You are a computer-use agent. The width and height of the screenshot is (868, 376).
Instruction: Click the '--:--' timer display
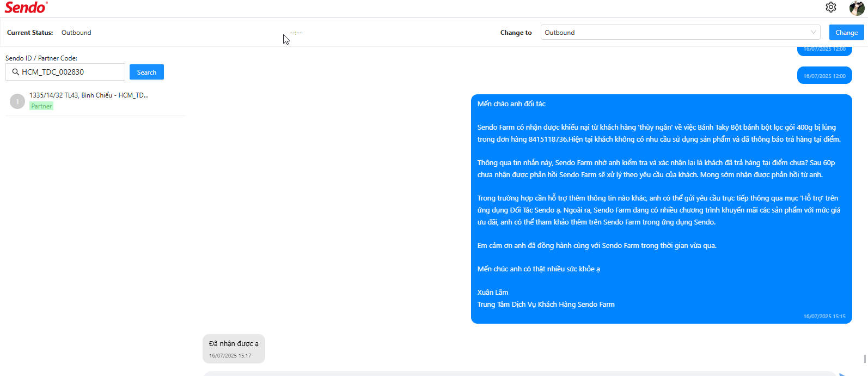296,33
